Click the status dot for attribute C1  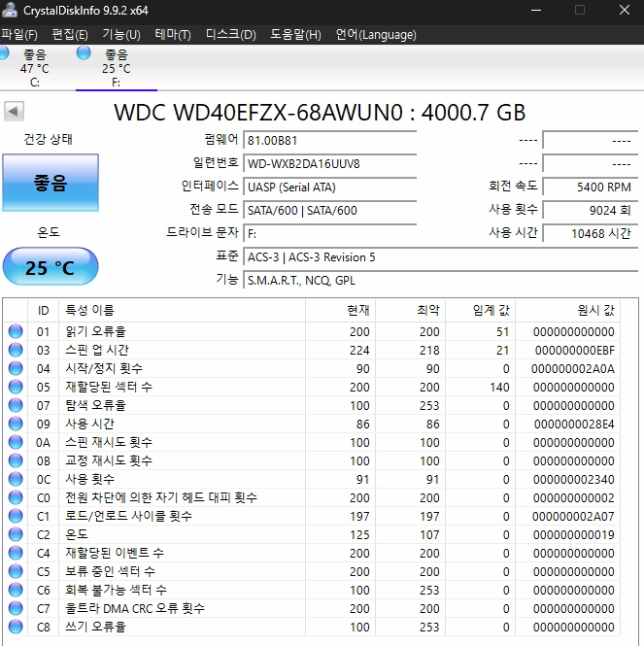[16, 516]
